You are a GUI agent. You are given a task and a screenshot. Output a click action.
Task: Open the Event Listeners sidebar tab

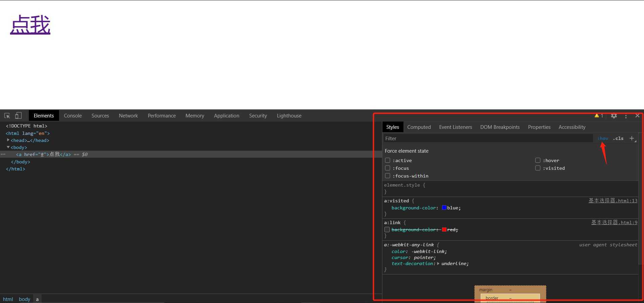pos(455,127)
